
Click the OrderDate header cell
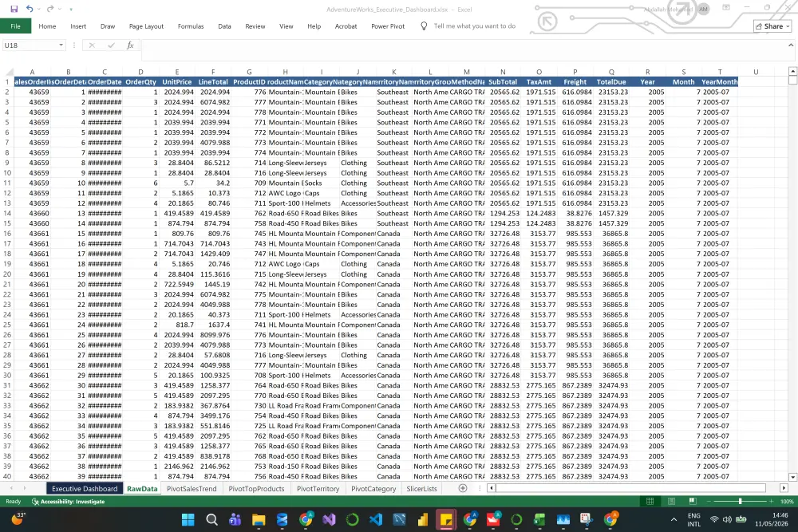(x=105, y=82)
